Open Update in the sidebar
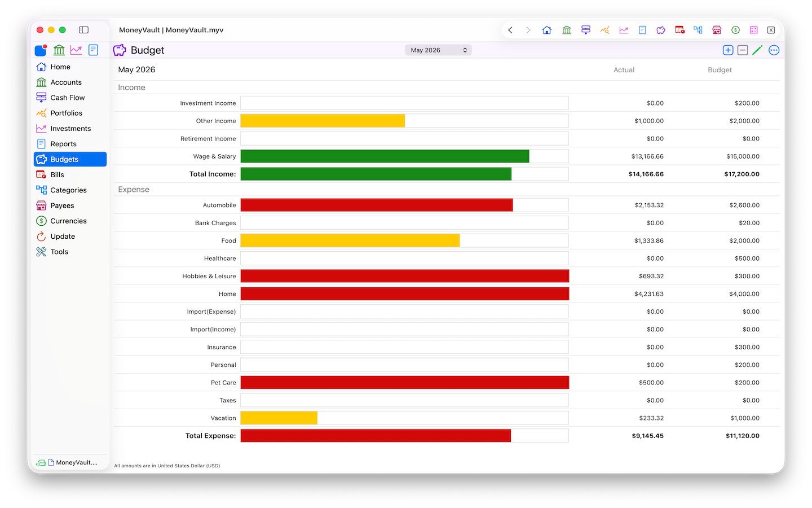 (70, 237)
